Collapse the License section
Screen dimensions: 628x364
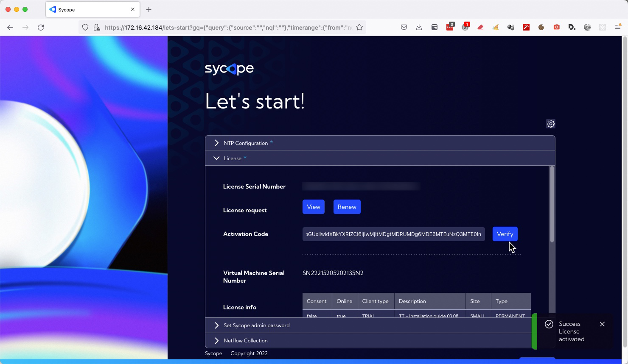380,158
